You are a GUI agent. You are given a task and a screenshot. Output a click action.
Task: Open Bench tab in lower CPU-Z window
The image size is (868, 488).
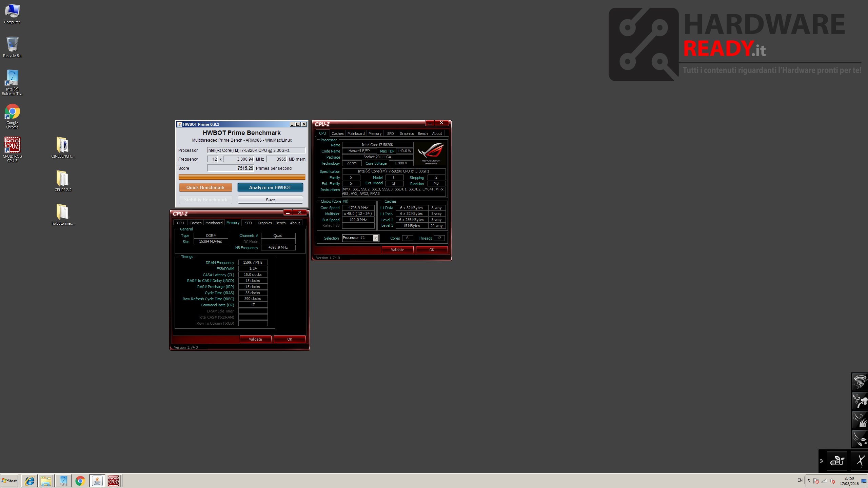[280, 223]
